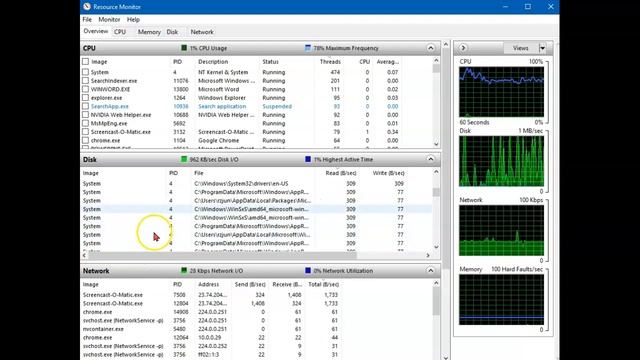Viewport: 640px width, 360px height.
Task: Select the drivers\en-US row in Disk list
Action: tap(256, 184)
